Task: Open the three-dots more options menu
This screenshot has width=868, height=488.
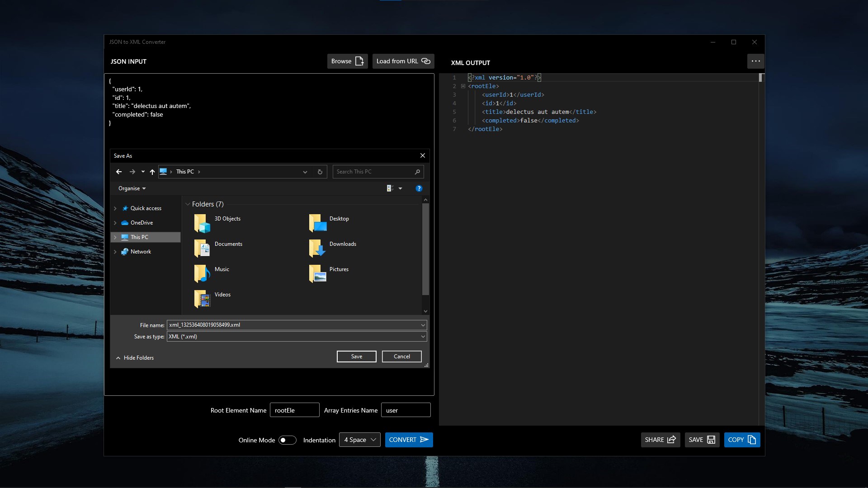Action: pyautogui.click(x=755, y=61)
